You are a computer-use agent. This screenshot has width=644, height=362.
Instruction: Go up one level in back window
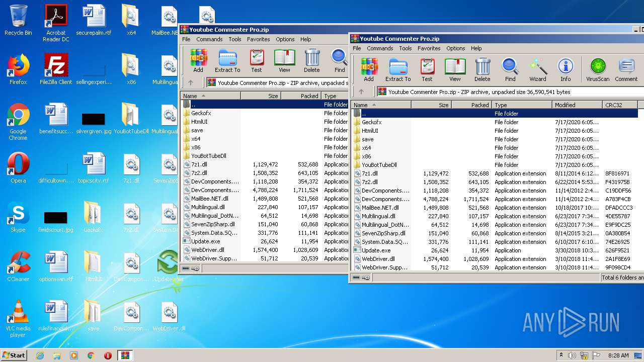(x=191, y=83)
